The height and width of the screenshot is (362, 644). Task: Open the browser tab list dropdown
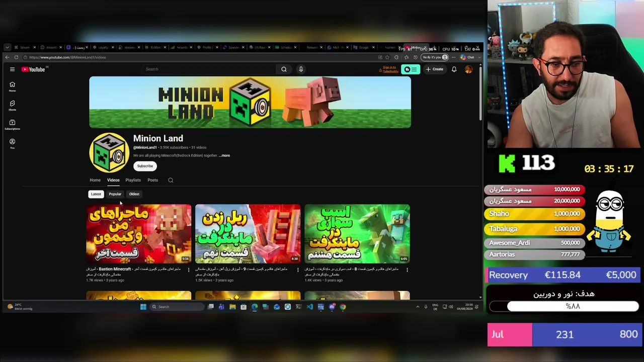(x=7, y=47)
